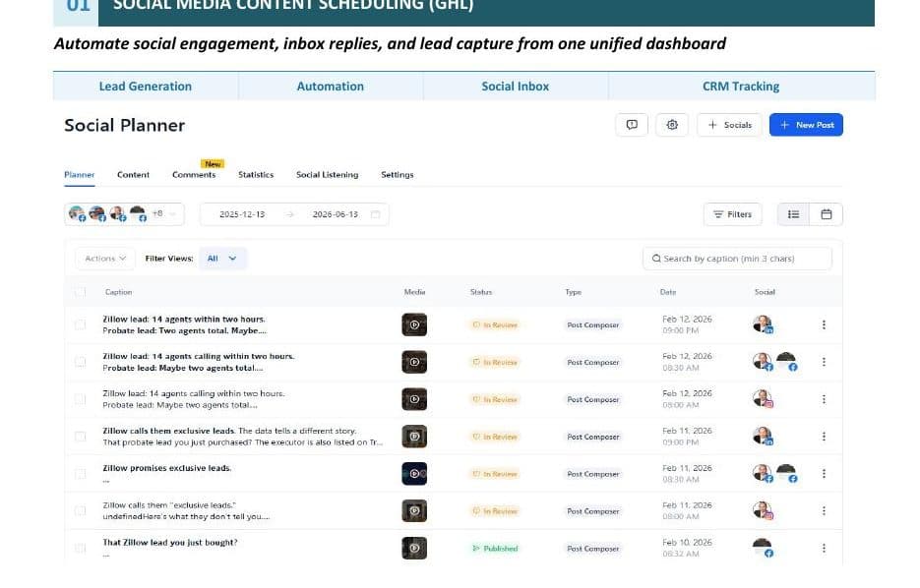Switch to the Content tab

(x=133, y=175)
